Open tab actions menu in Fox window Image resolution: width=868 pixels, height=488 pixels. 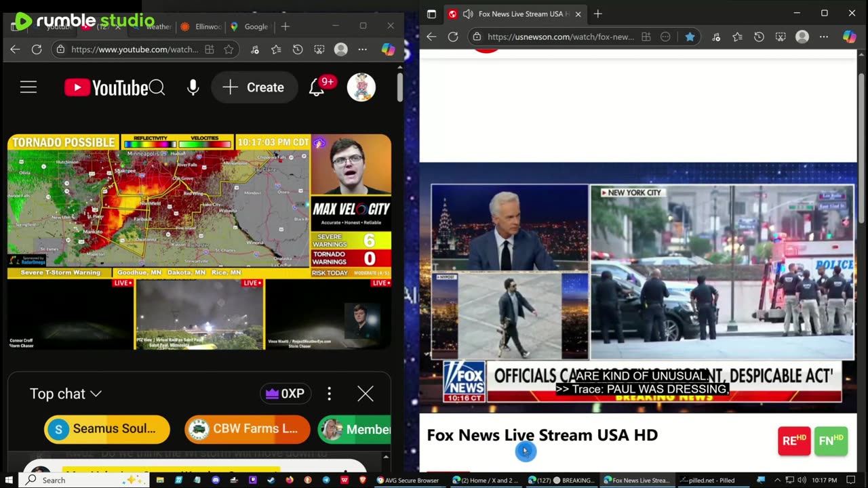click(431, 14)
